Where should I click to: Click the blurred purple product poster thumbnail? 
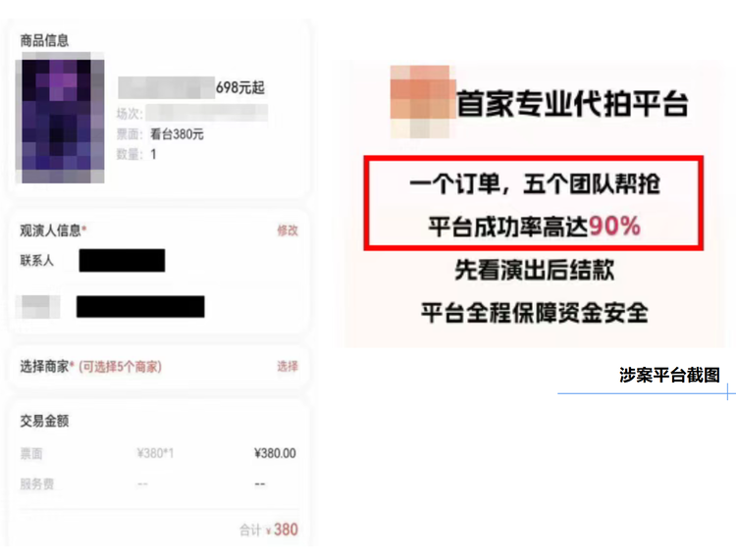pos(60,118)
